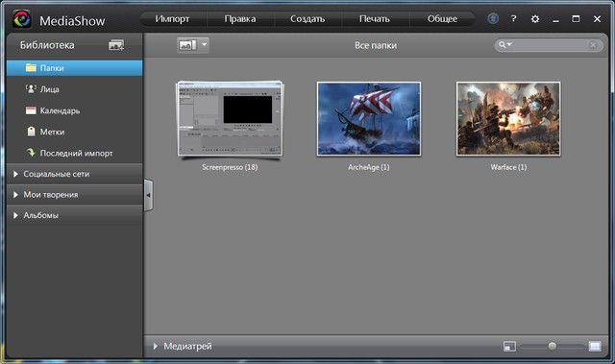Select the Warface folder thumbnail
Image resolution: width=615 pixels, height=364 pixels.
[x=508, y=119]
